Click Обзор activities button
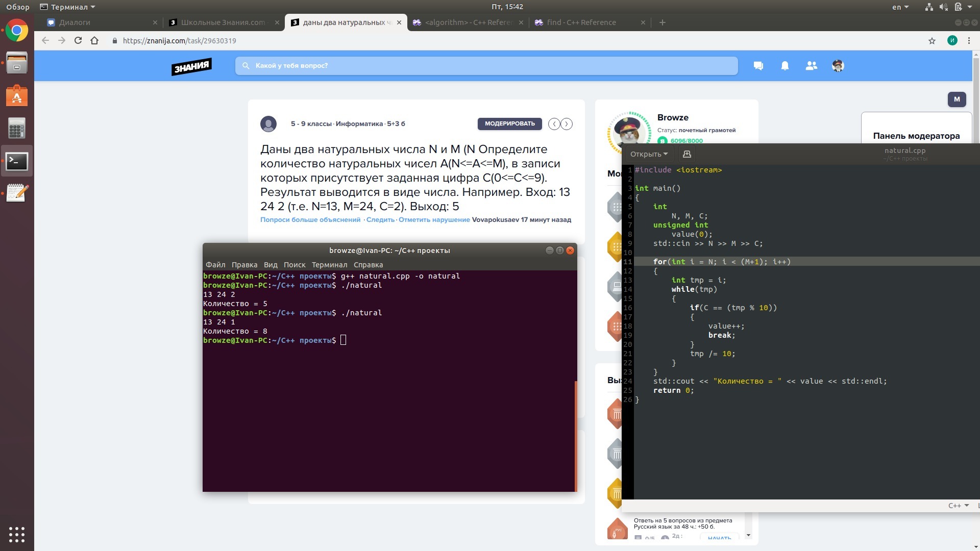Screen dimensions: 980x551 click(x=18, y=7)
